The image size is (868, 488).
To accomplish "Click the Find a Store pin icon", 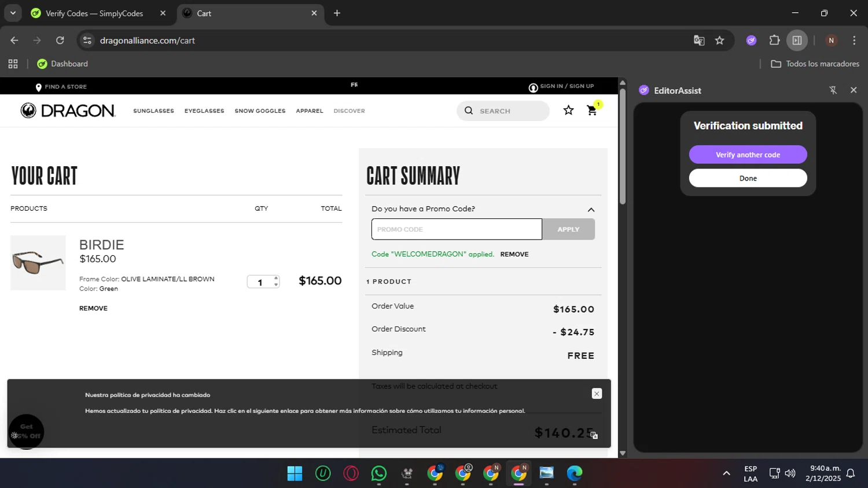I will pos(39,87).
